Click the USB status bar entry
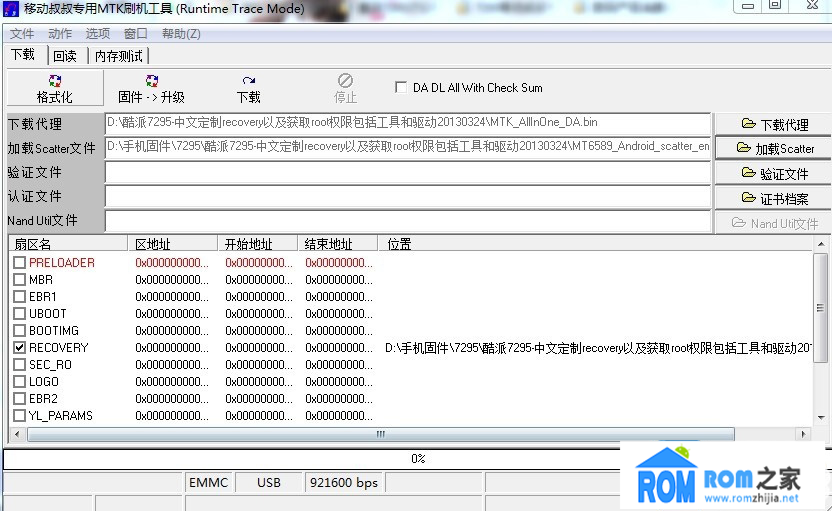Screen dimensions: 832x511 [x=268, y=482]
